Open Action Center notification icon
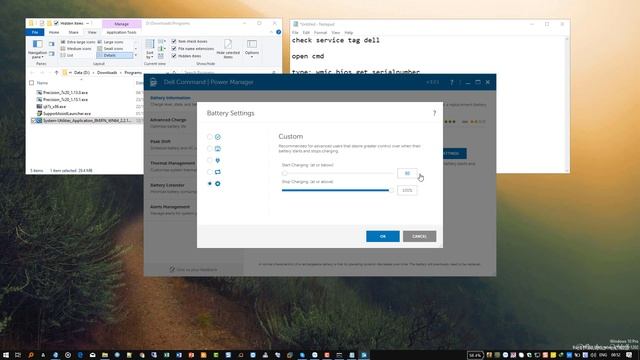This screenshot has width=640, height=360. point(629,355)
